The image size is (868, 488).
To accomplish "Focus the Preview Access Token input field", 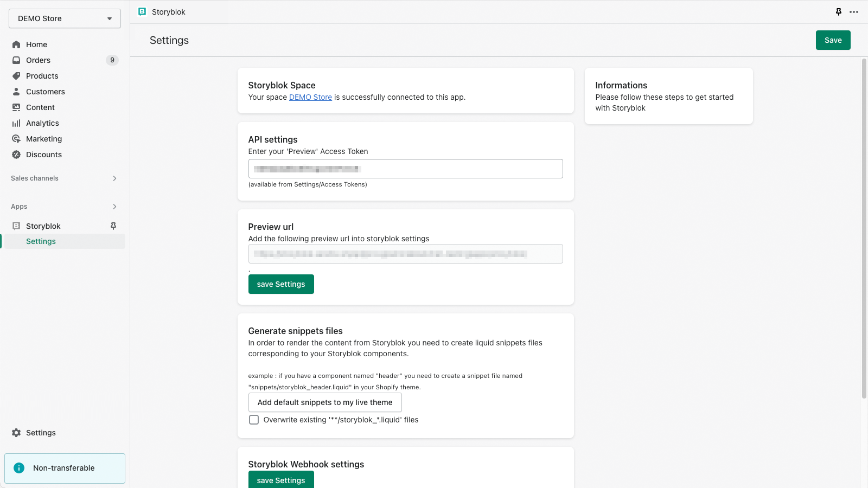I will [x=405, y=169].
